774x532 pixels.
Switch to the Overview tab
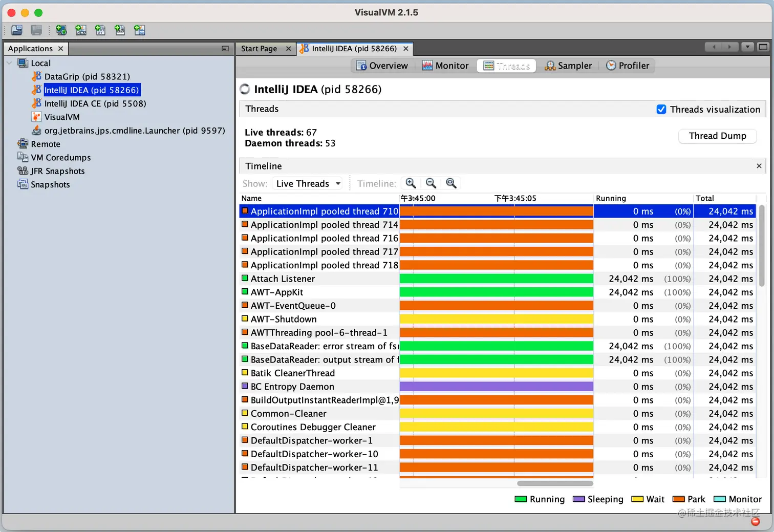[x=382, y=66]
